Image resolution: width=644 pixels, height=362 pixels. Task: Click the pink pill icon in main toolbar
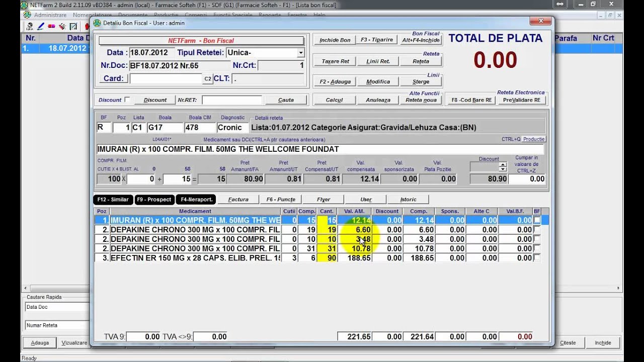pyautogui.click(x=52, y=26)
